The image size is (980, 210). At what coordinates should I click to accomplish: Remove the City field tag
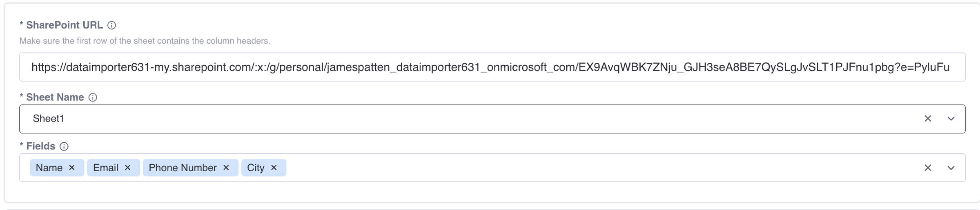274,168
